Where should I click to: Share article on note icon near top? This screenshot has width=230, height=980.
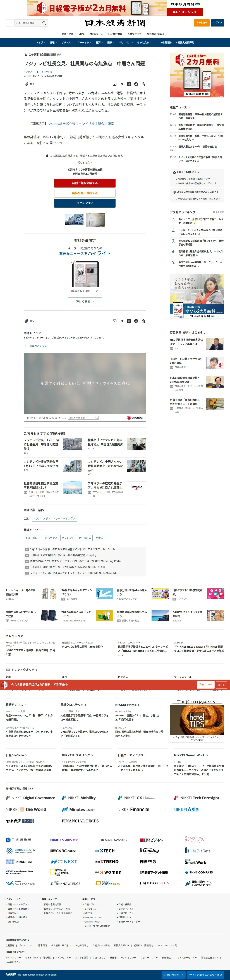coord(122,84)
